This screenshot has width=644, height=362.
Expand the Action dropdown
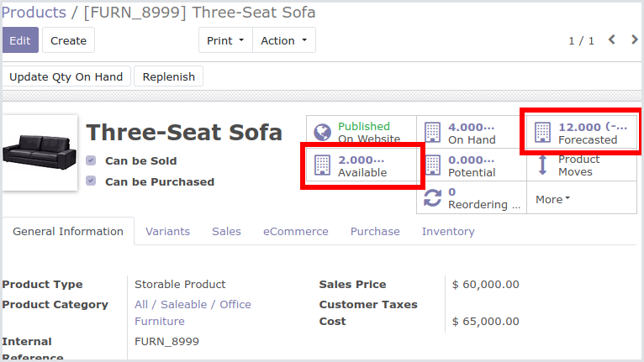pyautogui.click(x=284, y=40)
